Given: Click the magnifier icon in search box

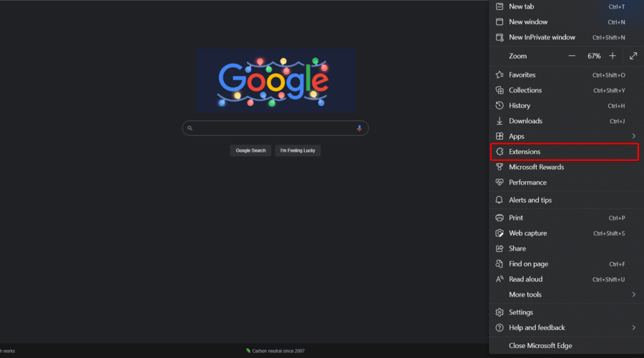Looking at the screenshot, I should [190, 128].
